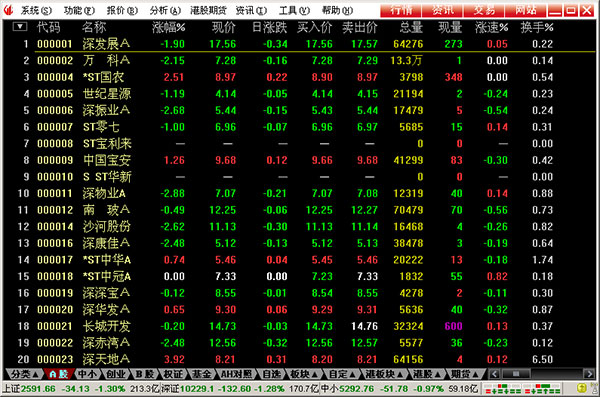Sort by the 涨幅% column header

[x=168, y=27]
